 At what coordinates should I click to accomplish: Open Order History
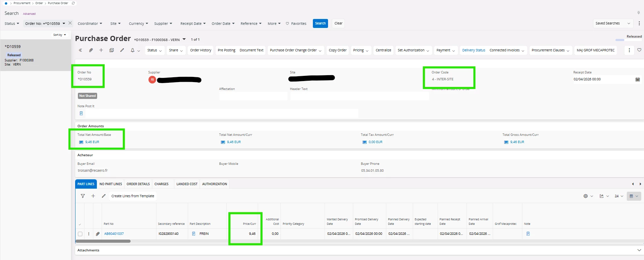coord(201,50)
